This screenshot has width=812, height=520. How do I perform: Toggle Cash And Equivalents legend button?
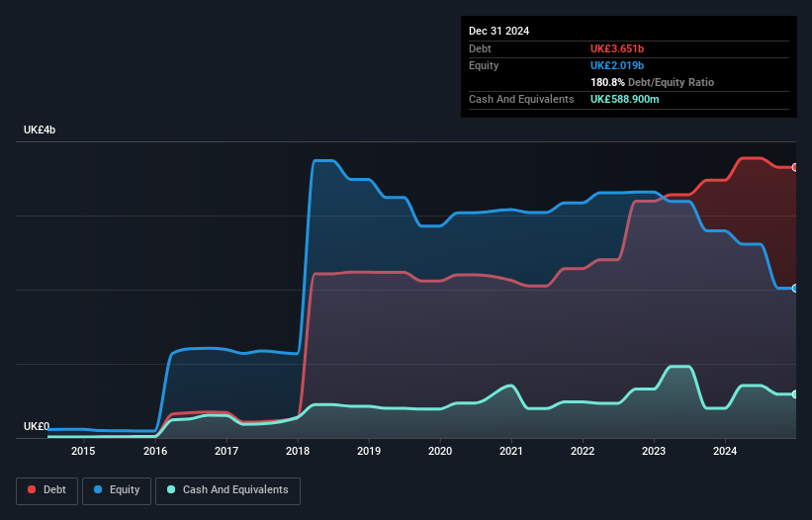coord(227,490)
